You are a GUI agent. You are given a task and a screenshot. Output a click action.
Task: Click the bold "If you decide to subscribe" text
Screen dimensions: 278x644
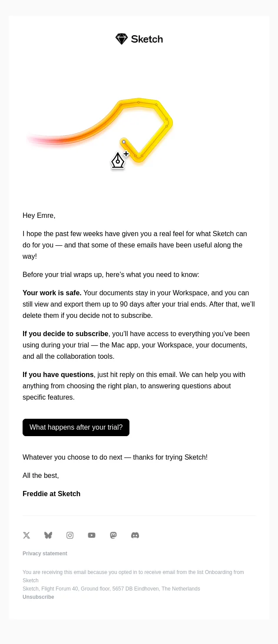(x=65, y=334)
